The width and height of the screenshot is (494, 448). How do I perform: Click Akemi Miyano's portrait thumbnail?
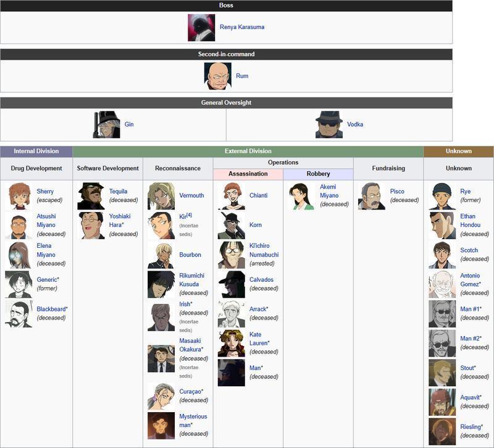click(x=301, y=196)
